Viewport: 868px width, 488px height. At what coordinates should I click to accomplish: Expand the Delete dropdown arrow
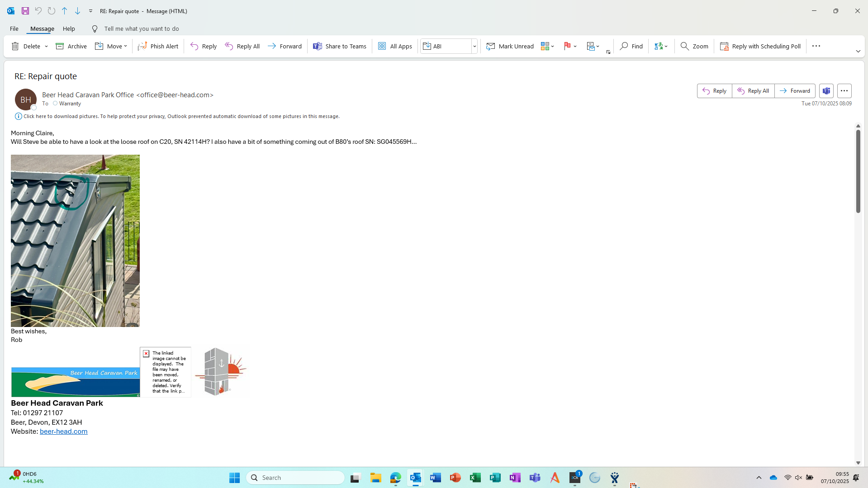46,46
